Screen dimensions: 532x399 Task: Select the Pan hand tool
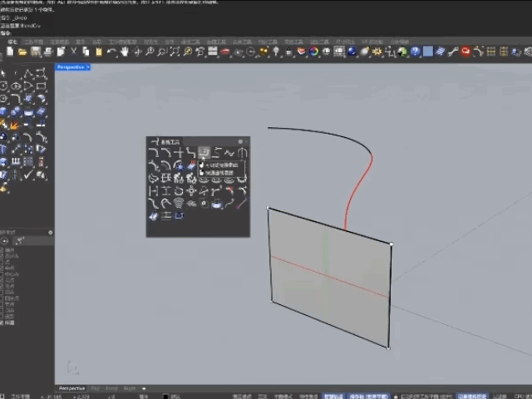124,52
